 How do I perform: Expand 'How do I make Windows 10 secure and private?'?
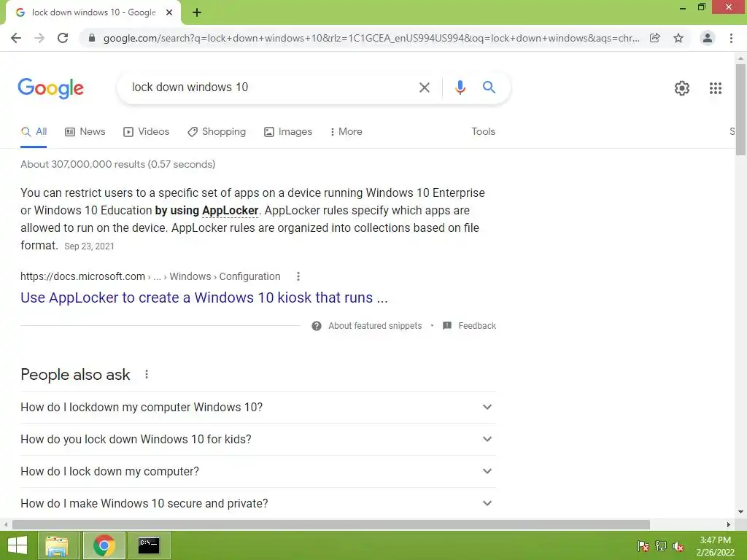[x=258, y=503]
